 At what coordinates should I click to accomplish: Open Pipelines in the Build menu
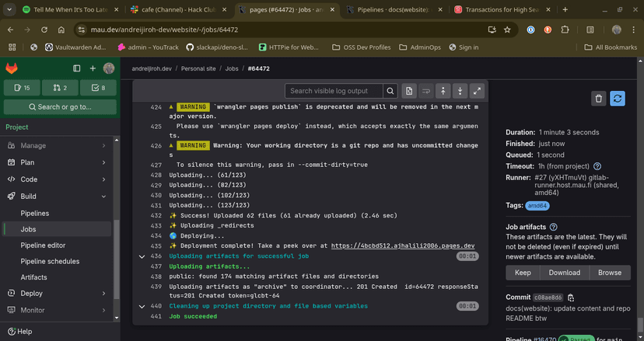35,213
